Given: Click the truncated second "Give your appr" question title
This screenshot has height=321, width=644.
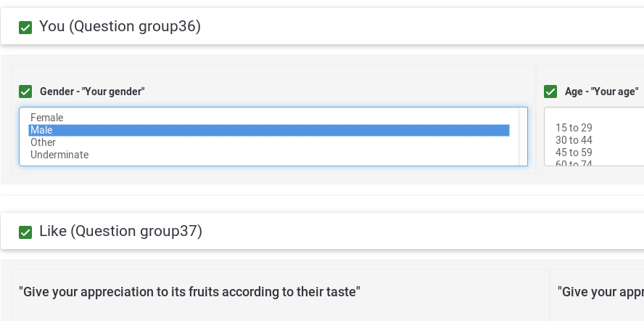Looking at the screenshot, I should (x=600, y=292).
